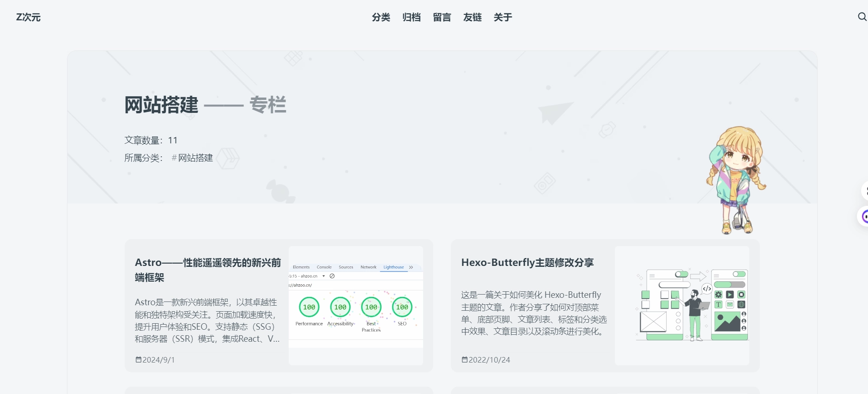The width and height of the screenshot is (868, 394).
Task: Click the search magnifier icon
Action: tap(862, 17)
